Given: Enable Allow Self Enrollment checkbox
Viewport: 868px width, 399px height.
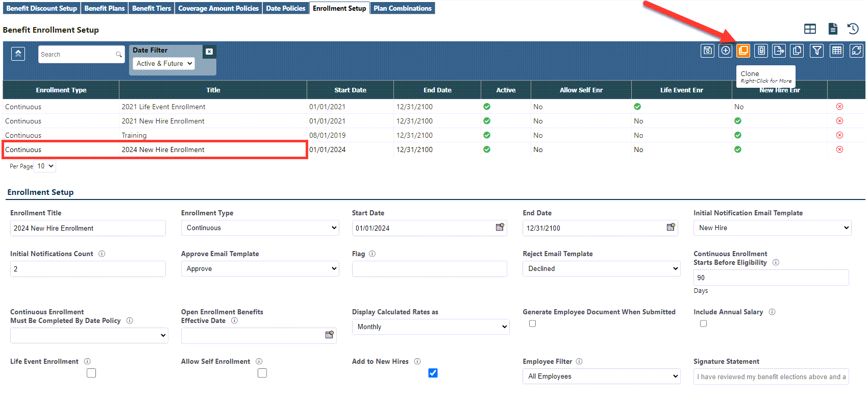Looking at the screenshot, I should pos(262,373).
